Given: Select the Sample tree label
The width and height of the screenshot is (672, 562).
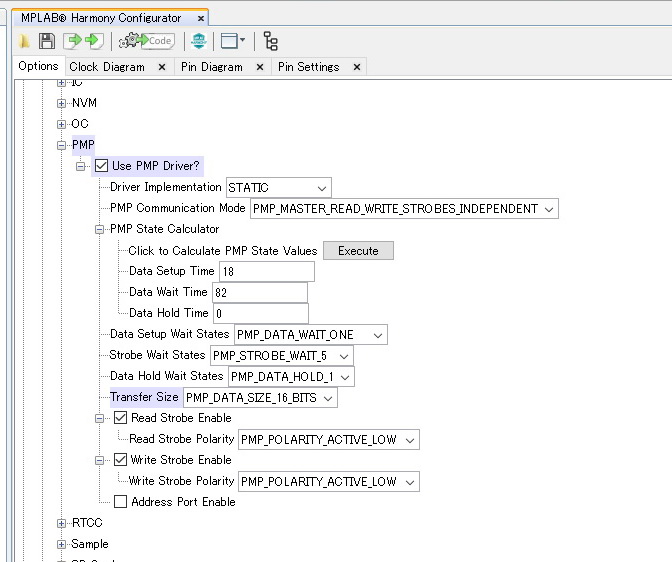Looking at the screenshot, I should click(90, 544).
